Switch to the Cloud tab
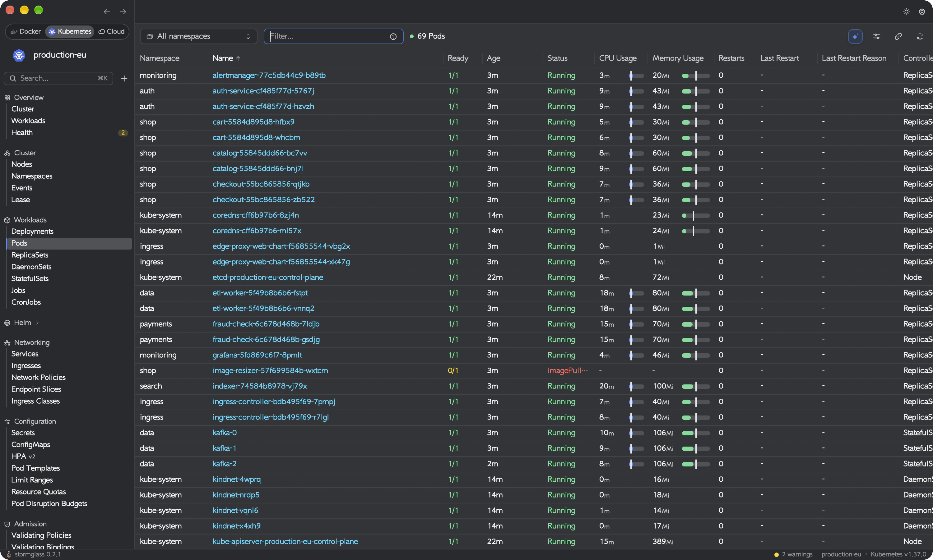The image size is (933, 560). 111,31
